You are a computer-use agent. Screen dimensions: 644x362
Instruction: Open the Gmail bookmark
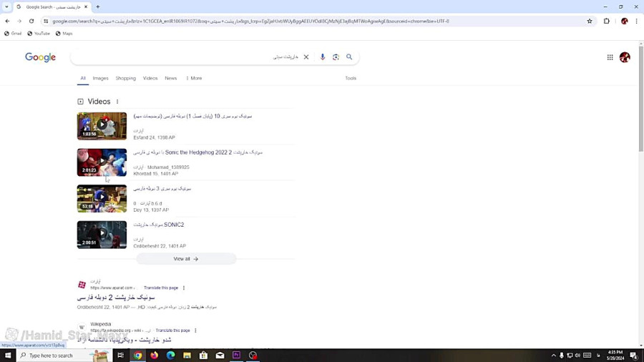[13, 34]
